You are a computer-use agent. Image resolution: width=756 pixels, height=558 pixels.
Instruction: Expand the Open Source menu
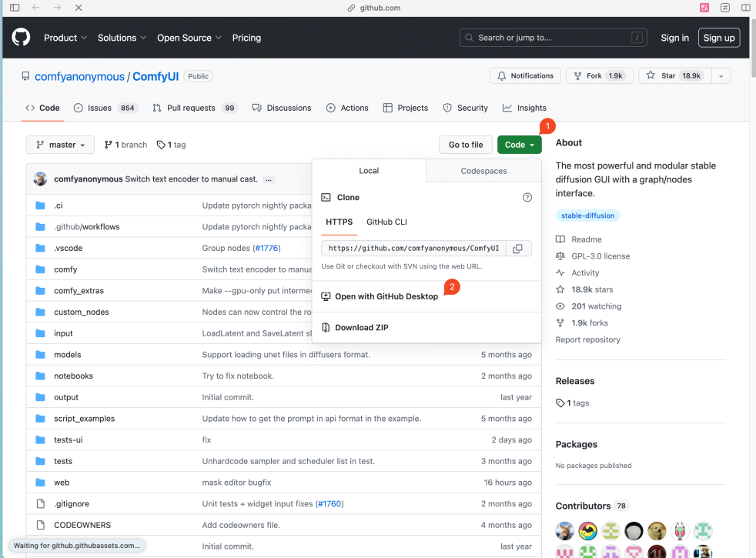(x=189, y=38)
